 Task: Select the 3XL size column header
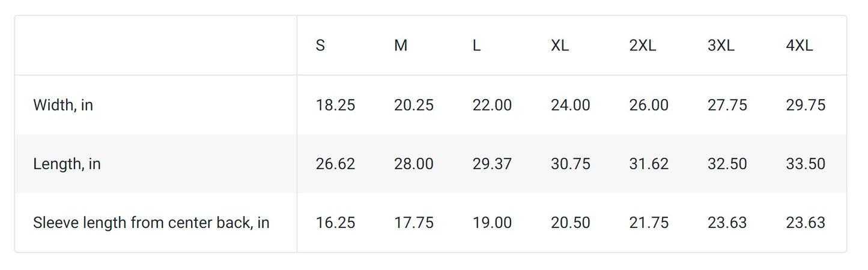point(721,46)
